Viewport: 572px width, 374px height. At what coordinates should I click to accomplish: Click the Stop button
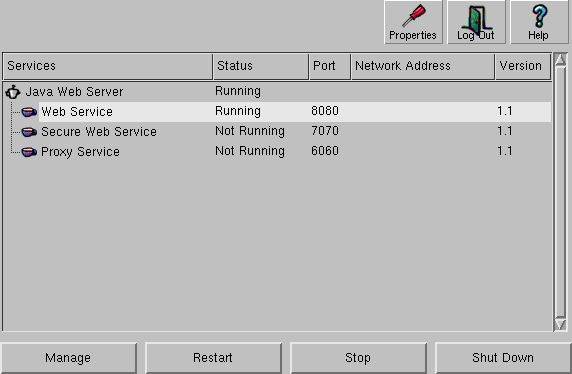[x=358, y=358]
